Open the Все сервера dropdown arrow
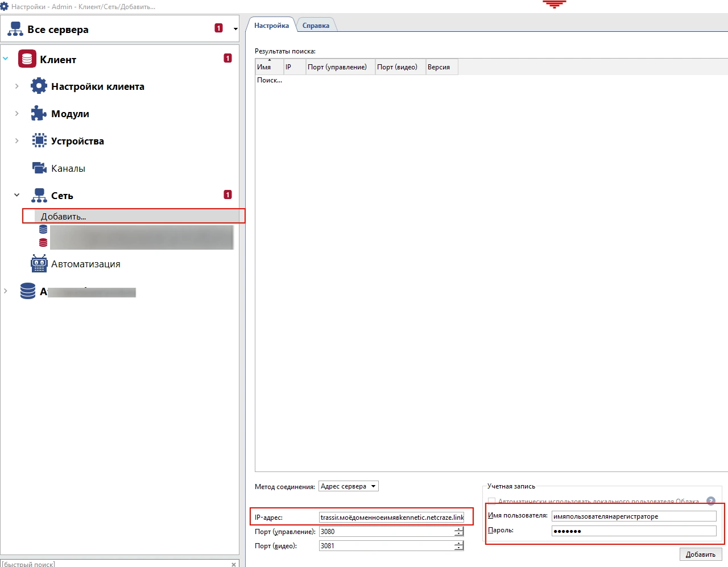Viewport: 728px width, 567px height. click(x=235, y=29)
